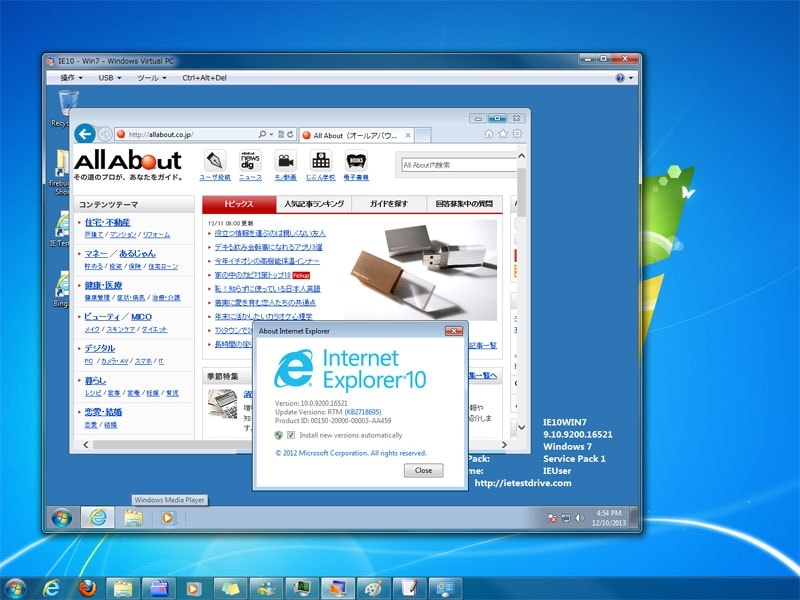Click the guest taskbar clock showing 4:54 PM
800x600 pixels.
click(x=609, y=518)
